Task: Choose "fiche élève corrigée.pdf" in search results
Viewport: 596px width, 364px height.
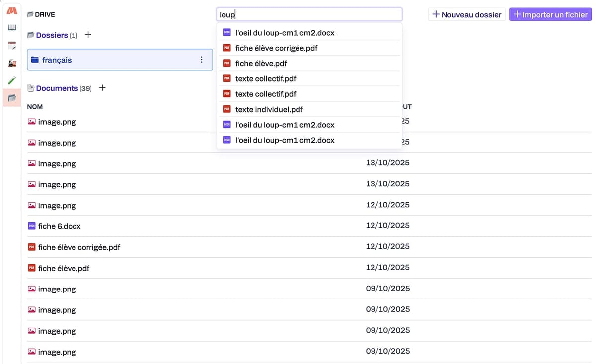Action: [276, 48]
